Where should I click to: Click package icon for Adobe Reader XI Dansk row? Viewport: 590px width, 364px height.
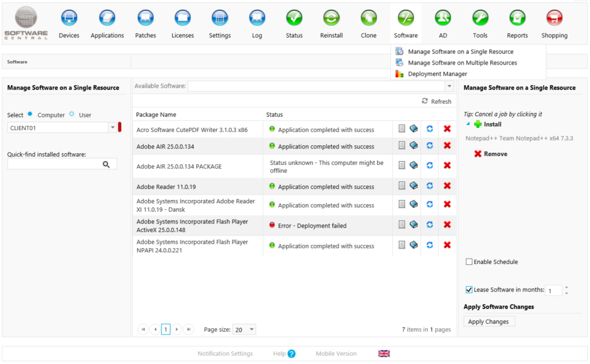point(414,204)
